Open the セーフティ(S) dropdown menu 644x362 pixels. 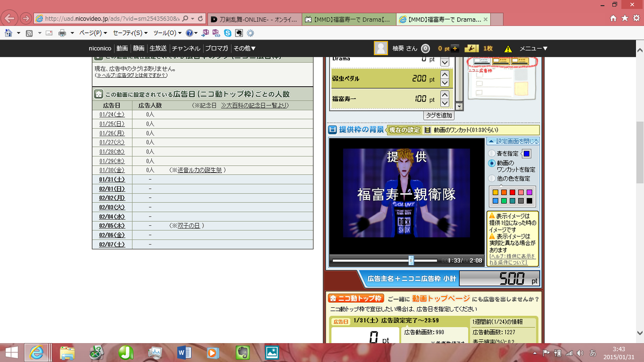[x=130, y=33]
